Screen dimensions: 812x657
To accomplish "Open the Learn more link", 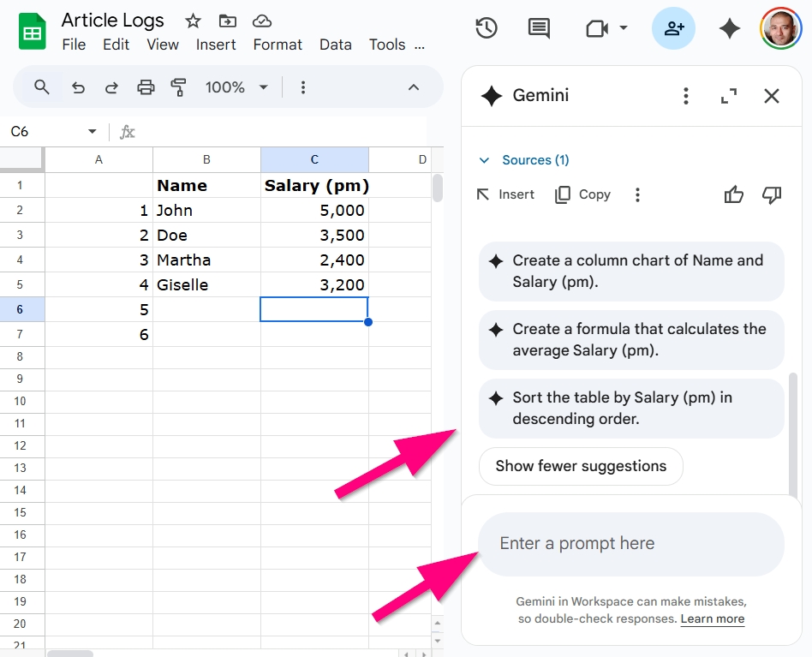I will pos(713,618).
